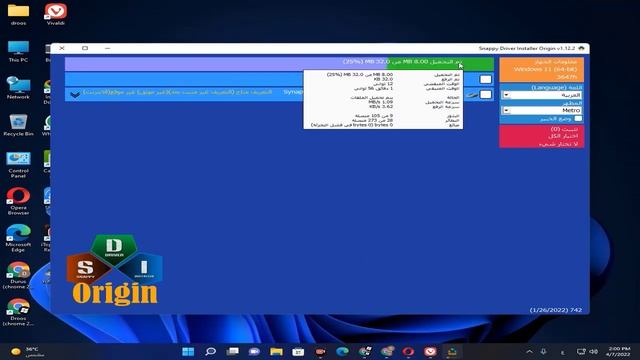Open the Windows Start menu
The image size is (640, 360).
(x=188, y=351)
